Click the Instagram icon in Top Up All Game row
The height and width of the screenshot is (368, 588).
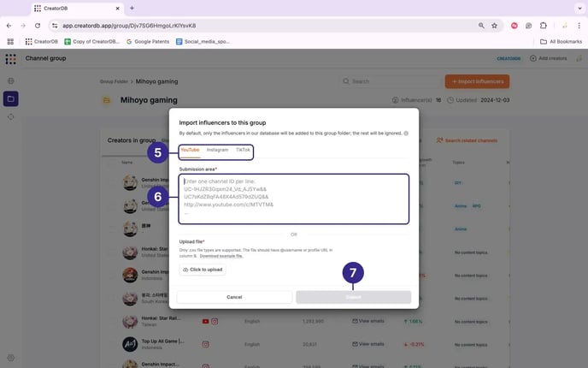pyautogui.click(x=205, y=344)
